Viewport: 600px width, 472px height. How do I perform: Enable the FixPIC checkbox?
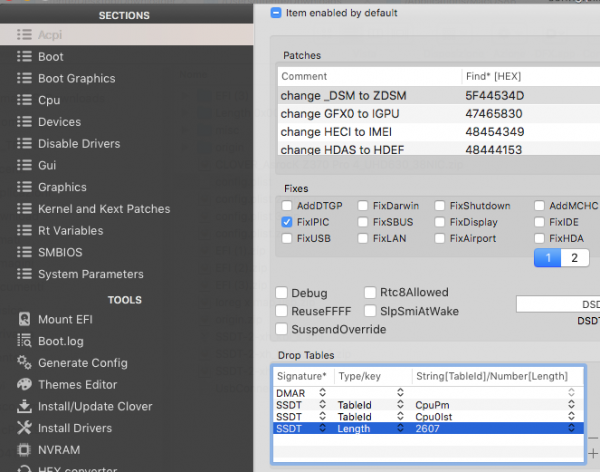288,222
